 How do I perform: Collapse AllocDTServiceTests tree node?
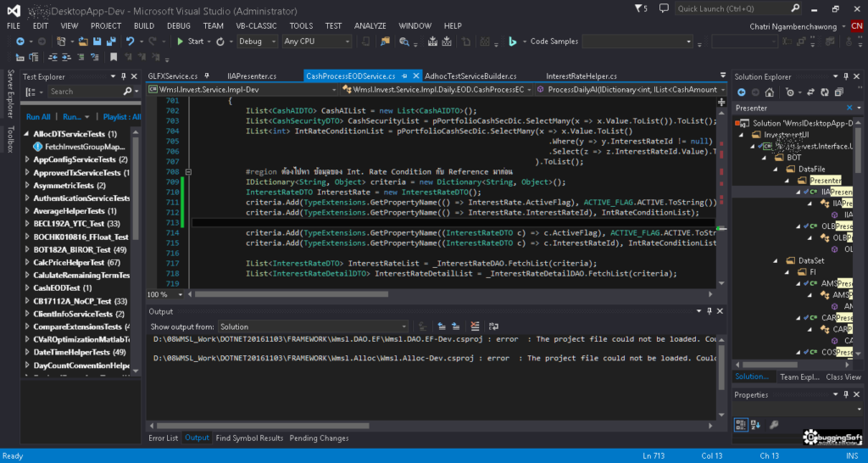point(28,134)
